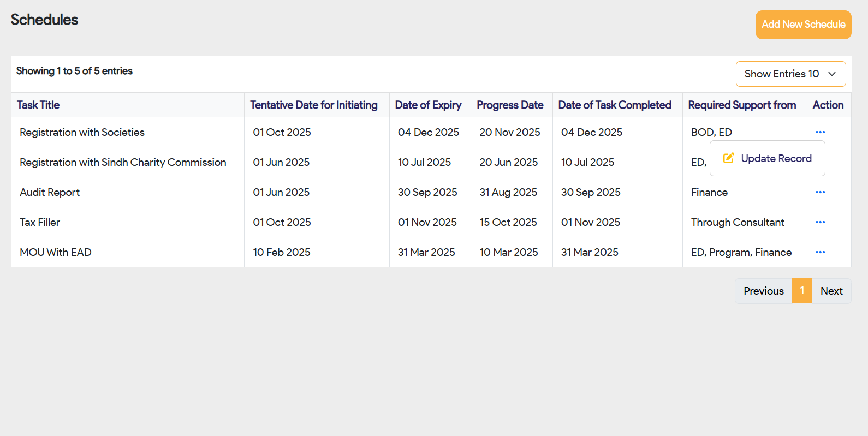Select the edit pencil icon beside Update Record
This screenshot has height=436, width=868.
(x=729, y=158)
